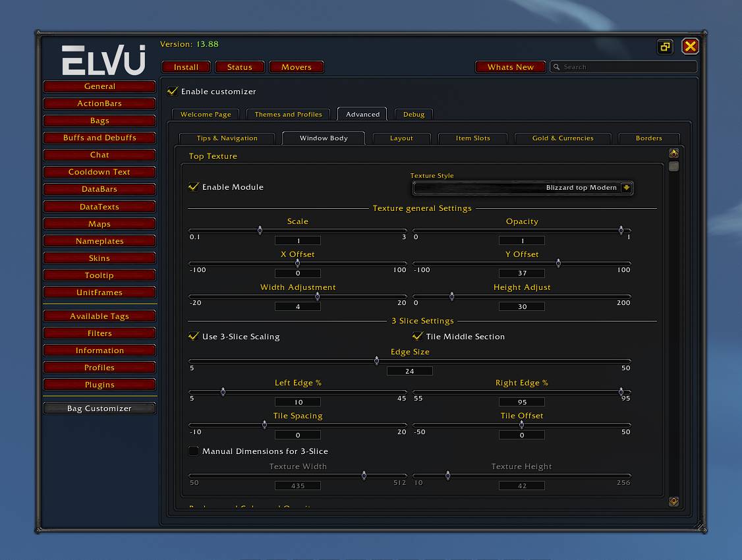This screenshot has height=560, width=742.
Task: Select the Borders tab
Action: coord(649,138)
